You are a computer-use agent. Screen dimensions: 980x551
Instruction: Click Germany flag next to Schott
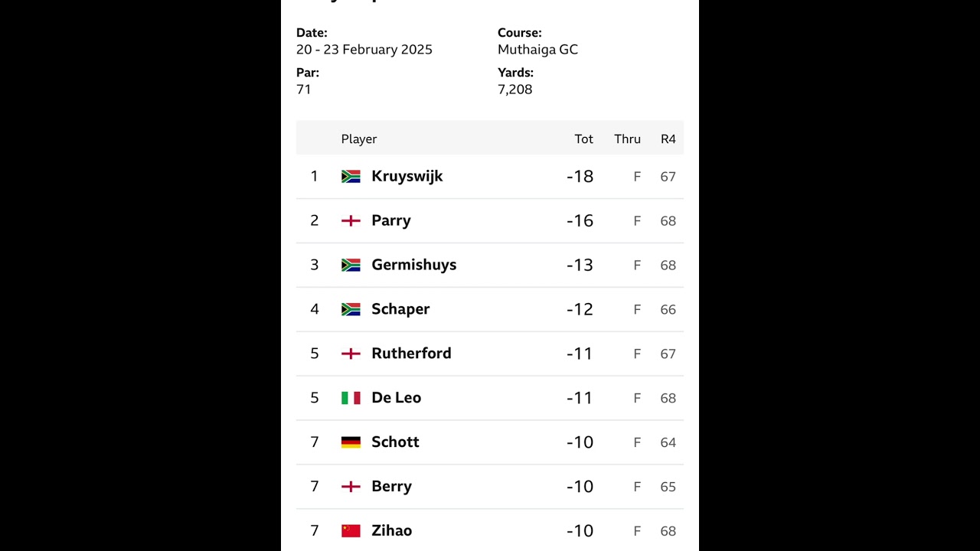351,442
